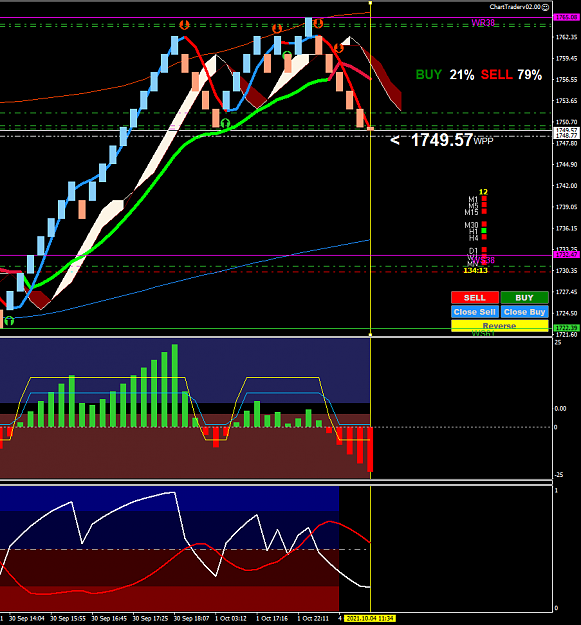Click the yellow 2021.10.04 date label
The height and width of the screenshot is (625, 581).
click(369, 618)
